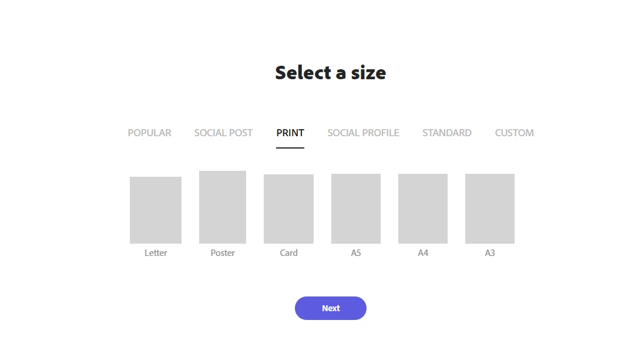Viewport: 635px width, 364px height.
Task: Choose the Letter size thumbnail
Action: (156, 210)
